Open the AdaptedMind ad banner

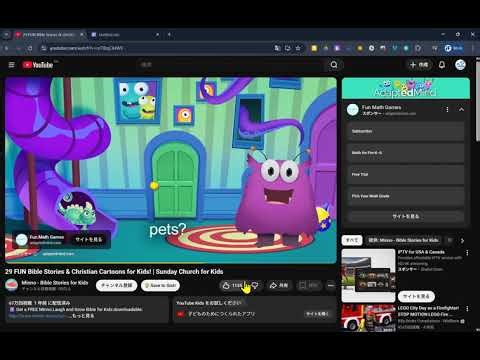coord(406,88)
